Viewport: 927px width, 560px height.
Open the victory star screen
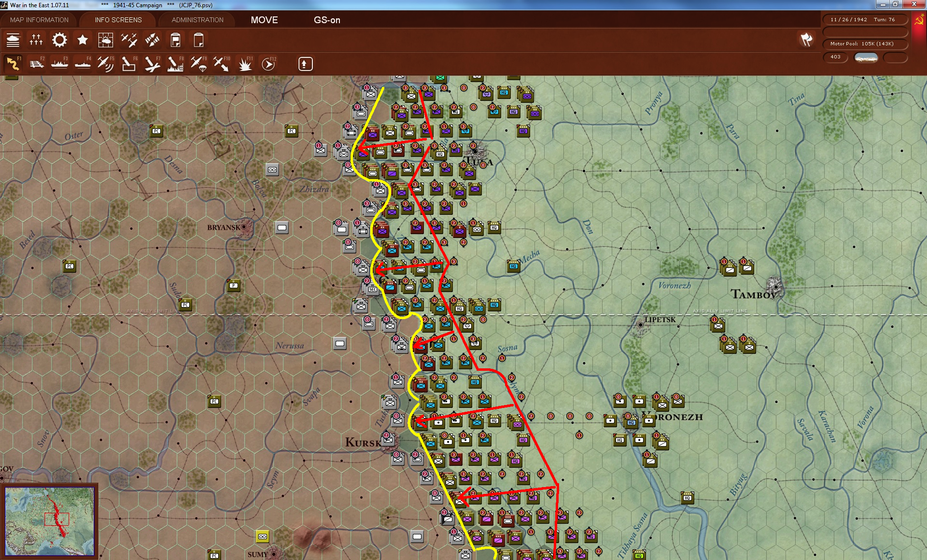pyautogui.click(x=83, y=40)
